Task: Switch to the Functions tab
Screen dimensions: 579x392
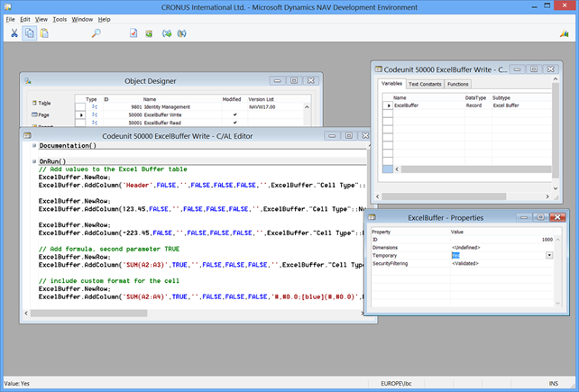Action: [458, 84]
